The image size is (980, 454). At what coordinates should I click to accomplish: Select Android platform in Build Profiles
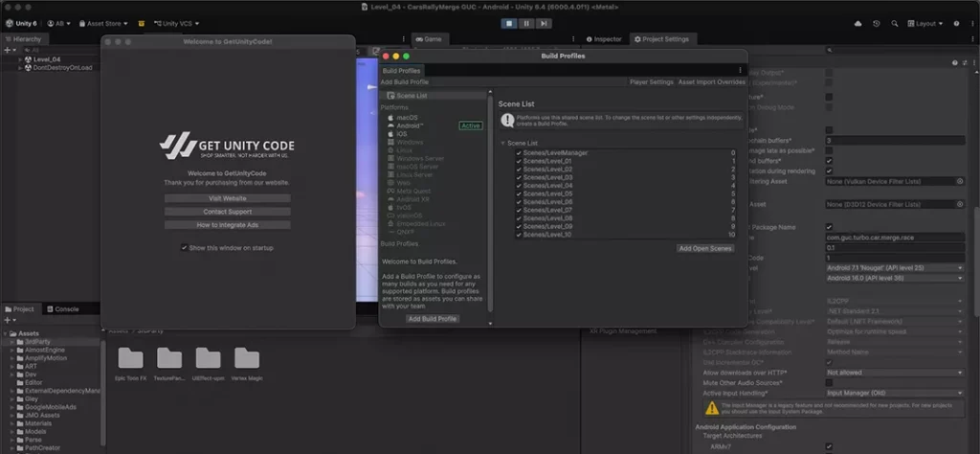pyautogui.click(x=410, y=125)
